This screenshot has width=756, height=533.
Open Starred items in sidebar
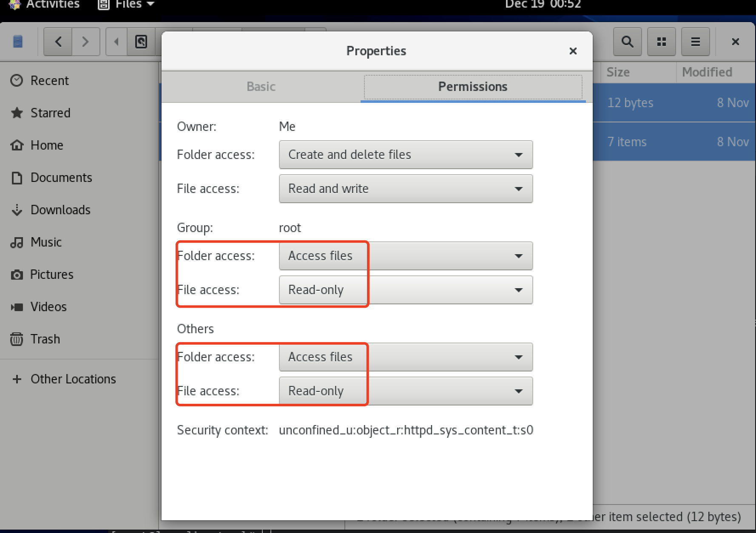pos(50,113)
